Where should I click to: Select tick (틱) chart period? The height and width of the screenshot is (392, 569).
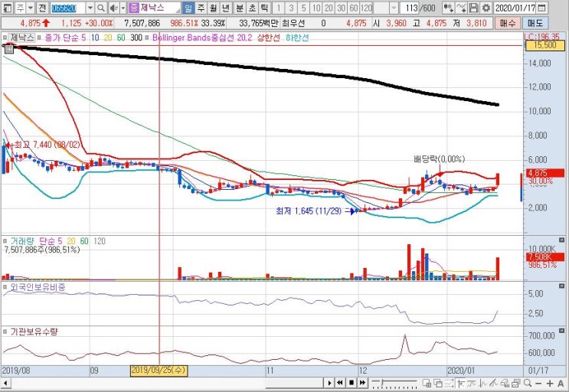[x=264, y=8]
